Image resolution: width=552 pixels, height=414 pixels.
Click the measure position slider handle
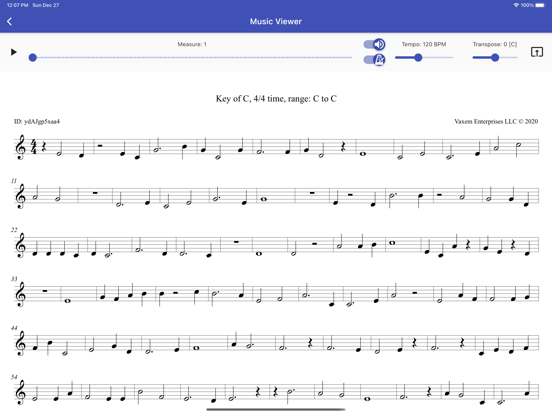point(33,57)
